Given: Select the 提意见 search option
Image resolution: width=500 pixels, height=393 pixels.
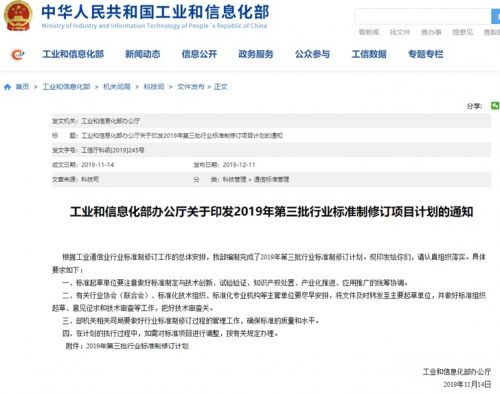Looking at the screenshot, I should point(462,32).
